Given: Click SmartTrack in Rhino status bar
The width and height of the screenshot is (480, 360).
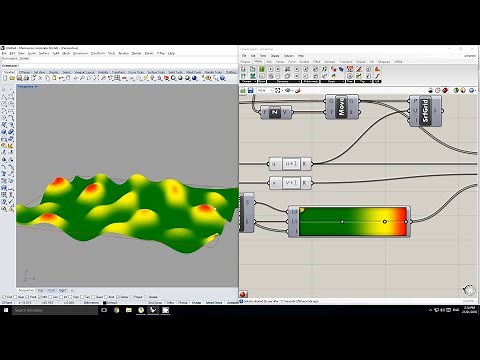Looking at the screenshot, I should [214, 303].
